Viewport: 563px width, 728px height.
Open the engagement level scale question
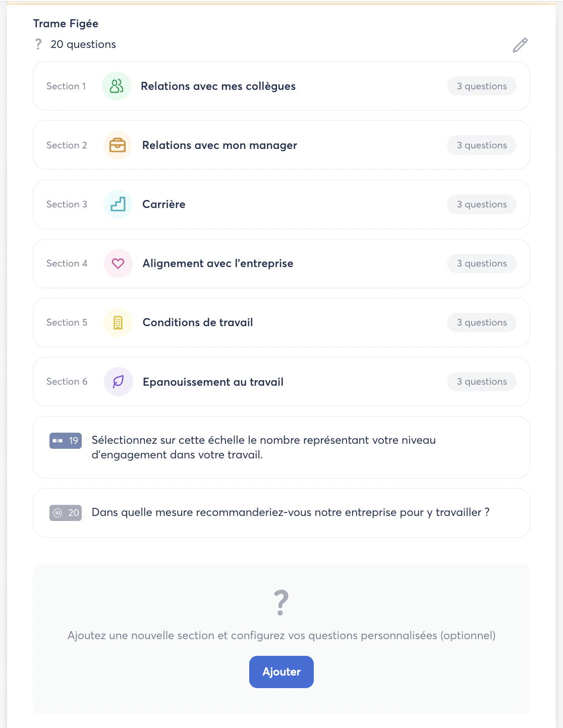[263, 447]
